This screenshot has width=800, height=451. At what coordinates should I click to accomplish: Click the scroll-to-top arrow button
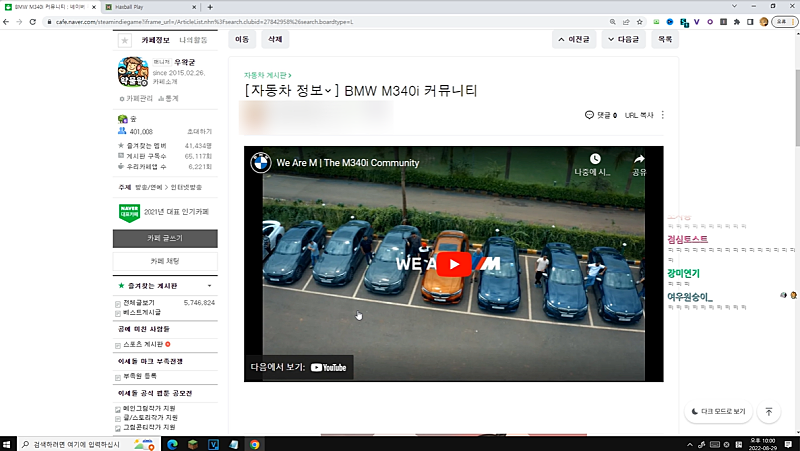768,411
